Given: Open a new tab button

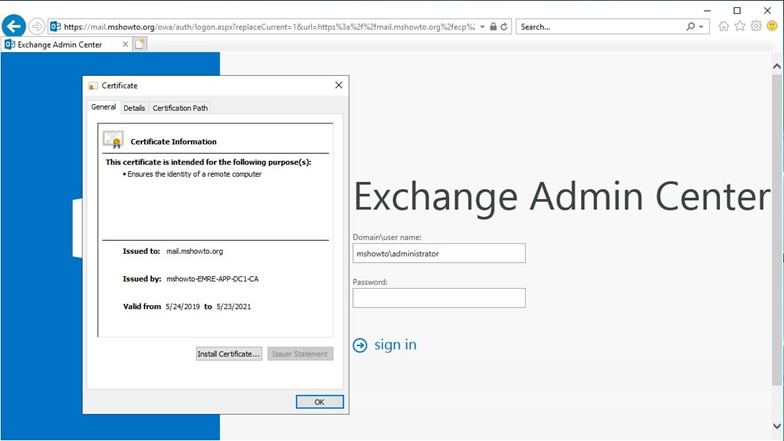Looking at the screenshot, I should pyautogui.click(x=140, y=44).
